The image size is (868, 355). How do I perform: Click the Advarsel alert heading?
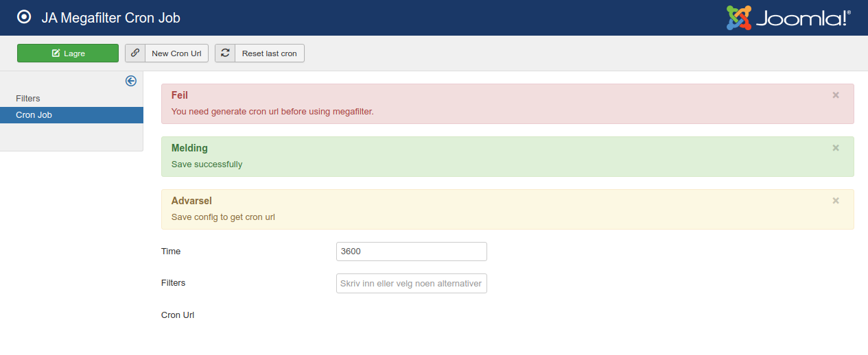coord(191,201)
